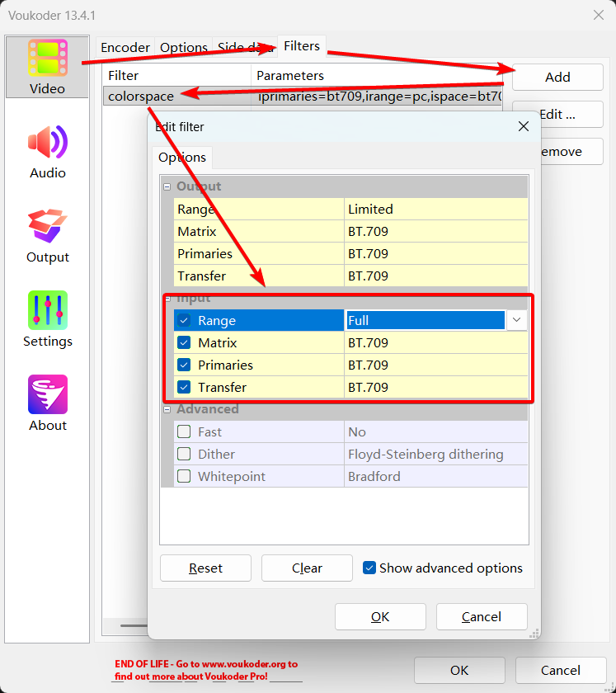The image size is (616, 693).
Task: Open the Range value dropdown arrow
Action: 517,320
